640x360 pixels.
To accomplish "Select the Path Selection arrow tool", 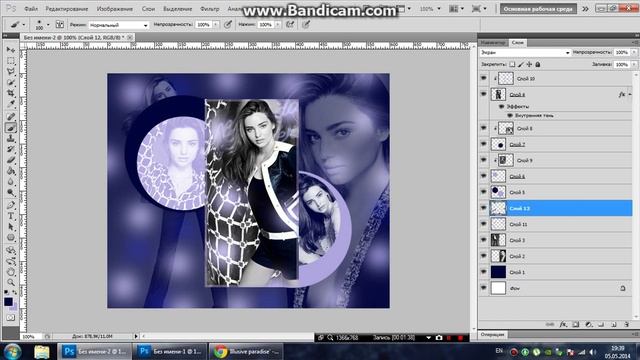I will click(11, 227).
